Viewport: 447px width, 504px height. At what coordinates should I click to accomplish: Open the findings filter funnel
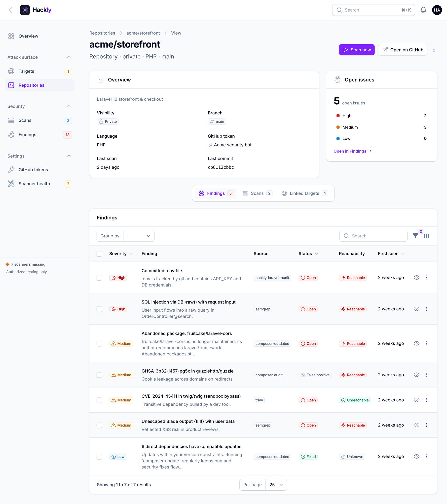tap(415, 236)
